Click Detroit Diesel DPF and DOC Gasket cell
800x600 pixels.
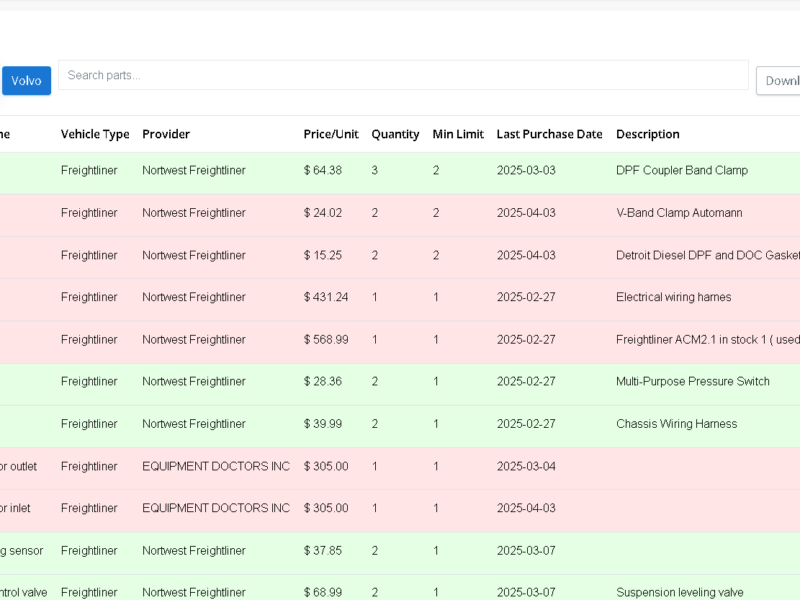(x=708, y=255)
